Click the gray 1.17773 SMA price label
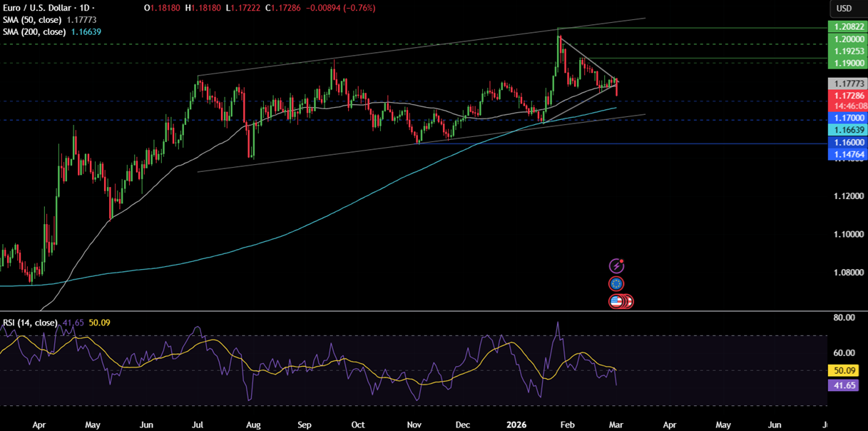 pyautogui.click(x=846, y=83)
